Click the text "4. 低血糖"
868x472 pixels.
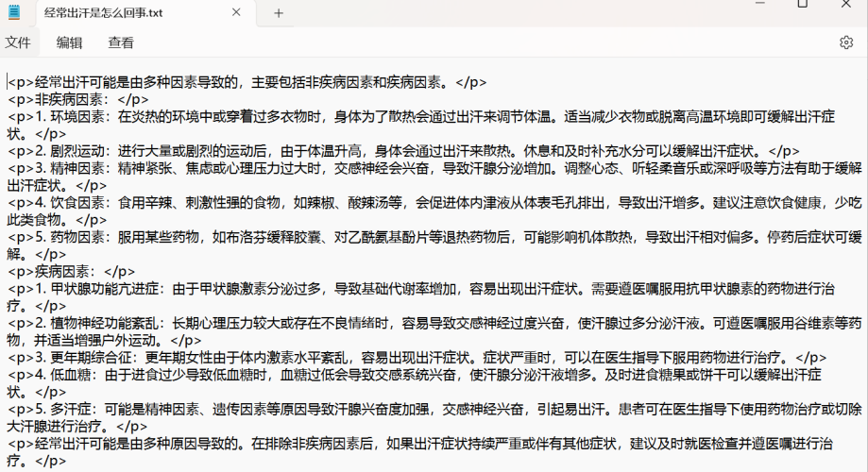click(x=63, y=375)
